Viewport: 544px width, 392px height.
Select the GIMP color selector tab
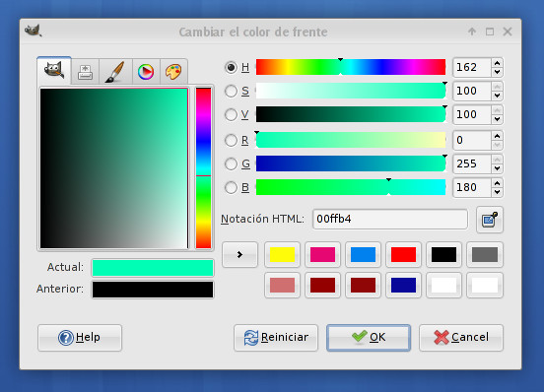(x=54, y=71)
